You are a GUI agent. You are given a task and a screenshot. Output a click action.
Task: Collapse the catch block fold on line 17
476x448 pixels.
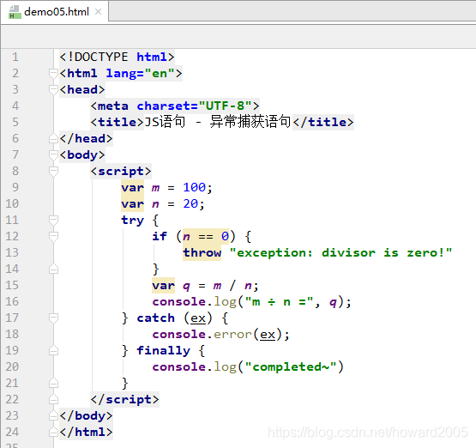click(x=53, y=318)
